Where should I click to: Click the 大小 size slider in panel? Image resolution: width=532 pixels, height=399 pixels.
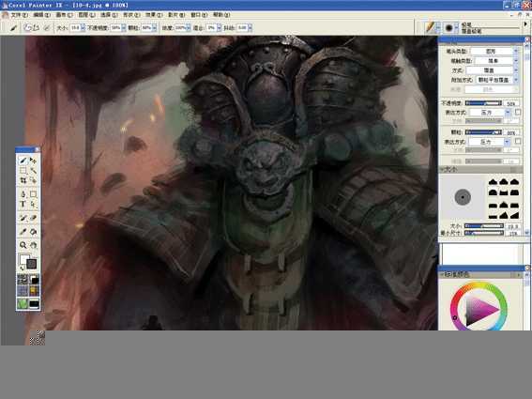(x=483, y=226)
